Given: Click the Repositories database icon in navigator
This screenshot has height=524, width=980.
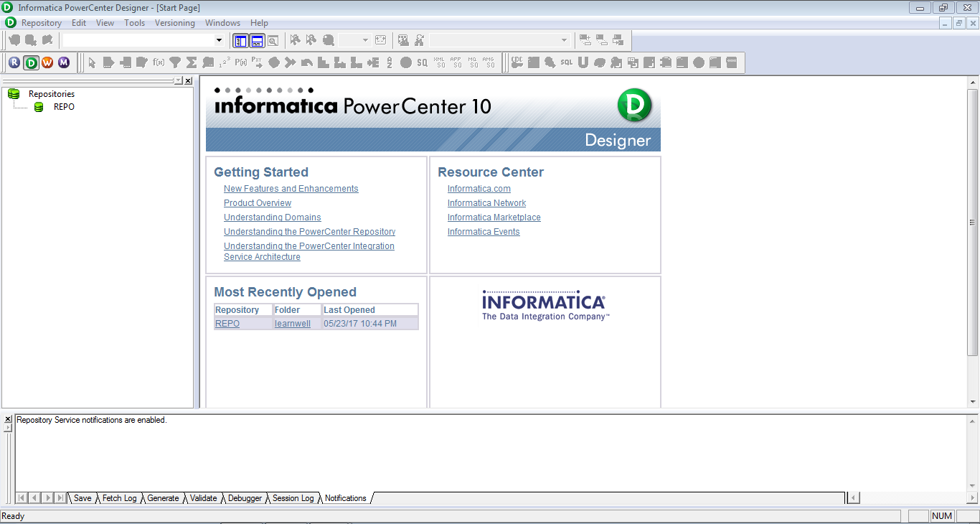Looking at the screenshot, I should 14,94.
